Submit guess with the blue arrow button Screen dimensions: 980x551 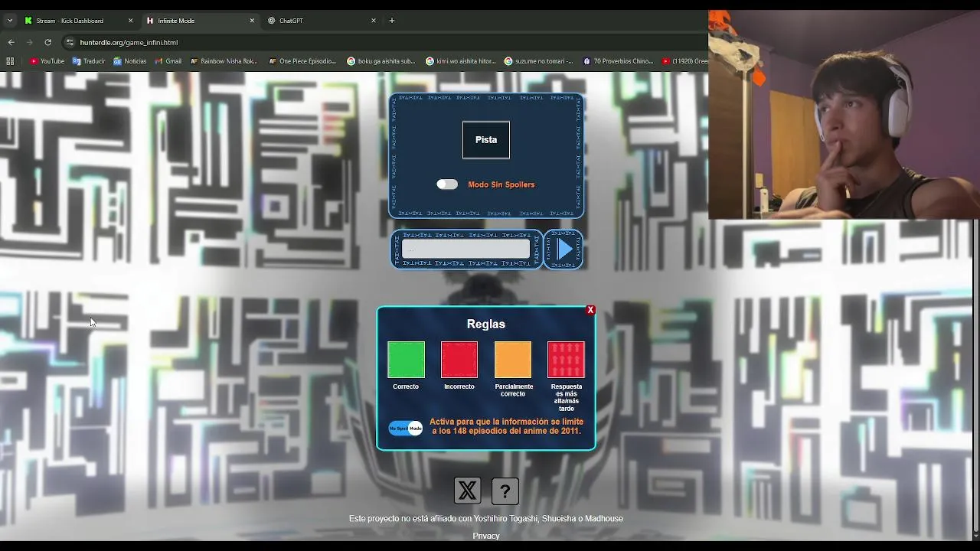(563, 249)
